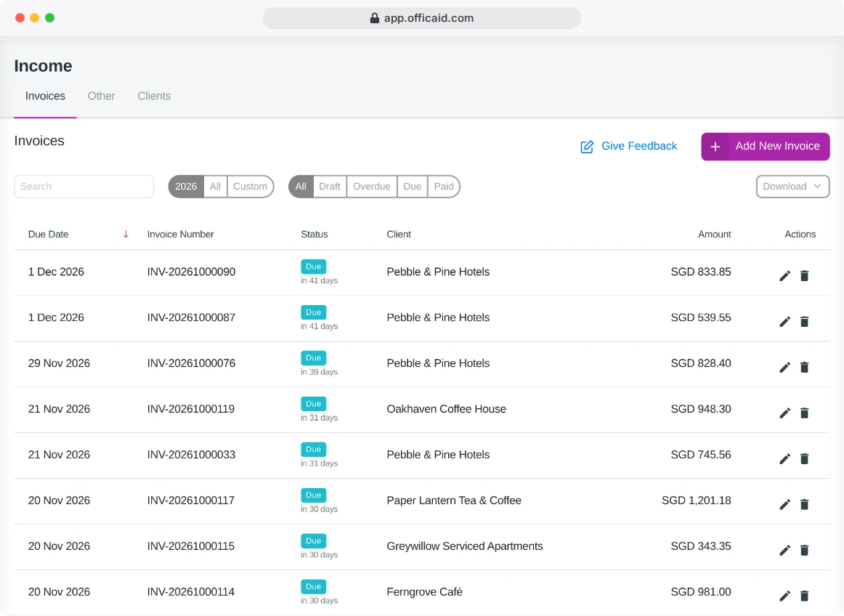Show invoices of All statuses

tap(301, 186)
